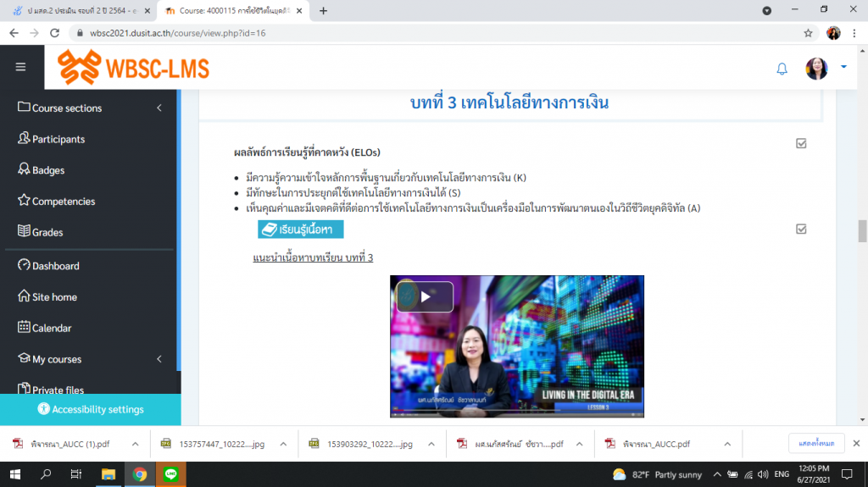
Task: Click the page vertical scrollbar thumb
Action: click(862, 230)
